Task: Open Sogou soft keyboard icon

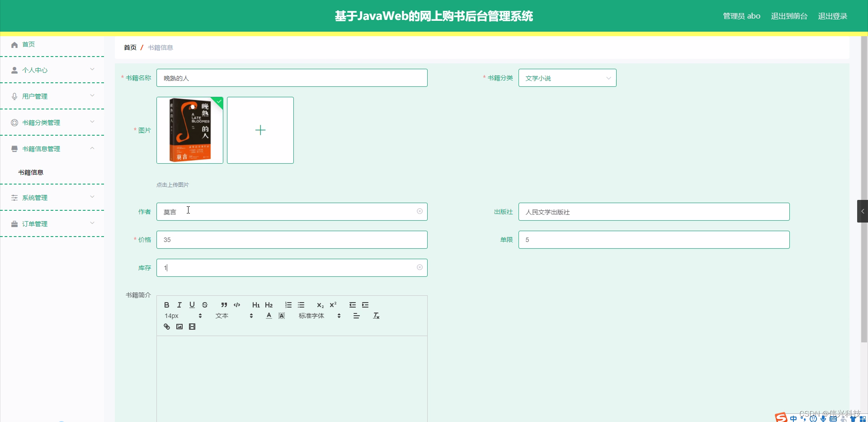Action: [x=833, y=418]
